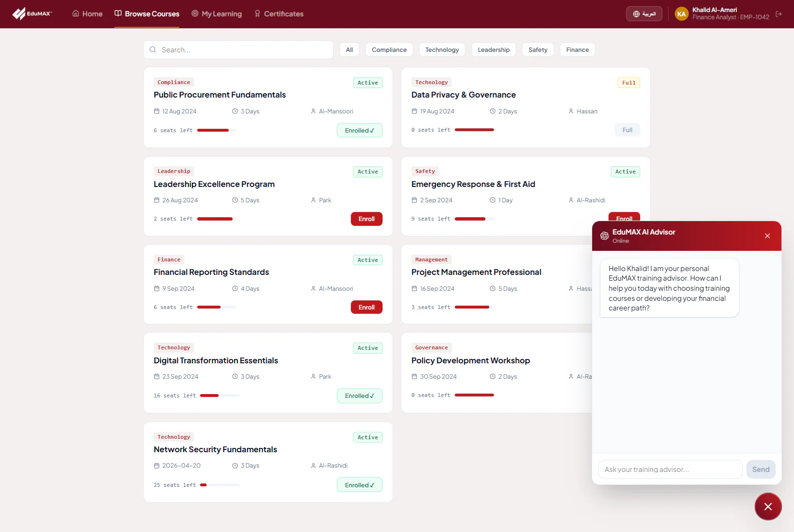The height and width of the screenshot is (532, 794).
Task: Send the advisor chat message
Action: pos(760,470)
